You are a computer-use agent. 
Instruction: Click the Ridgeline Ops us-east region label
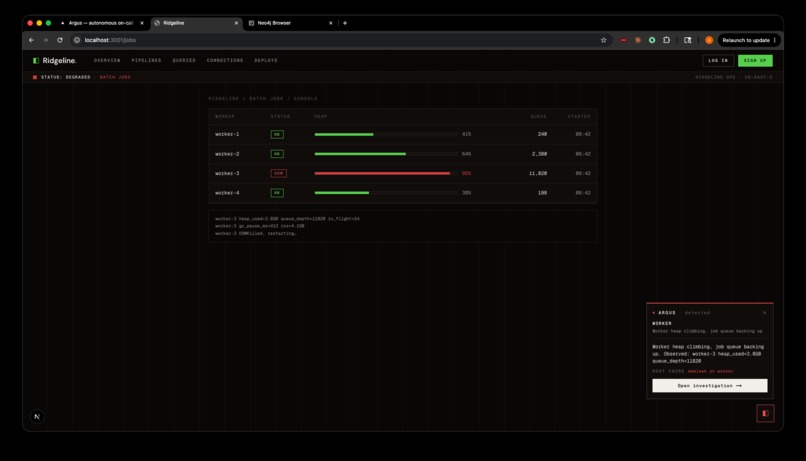click(x=734, y=77)
